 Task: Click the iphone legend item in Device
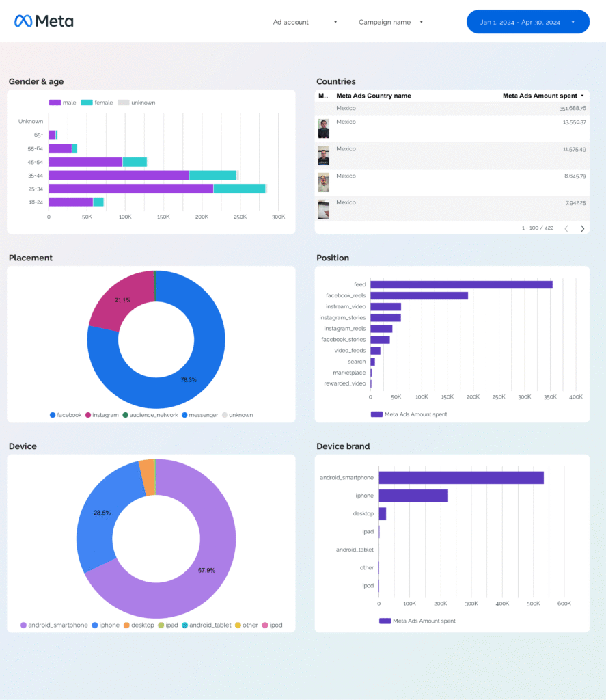(106, 625)
